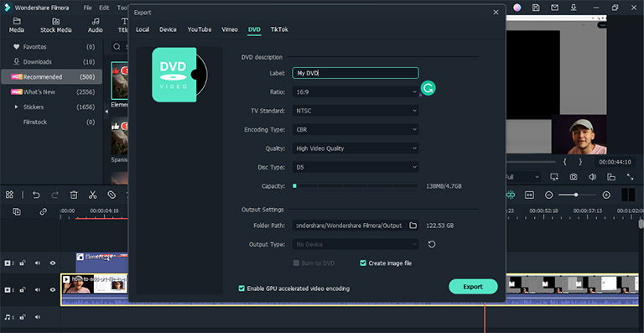Click the display-on-monitor icon under preview
This screenshot has height=333, width=644.
(554, 177)
